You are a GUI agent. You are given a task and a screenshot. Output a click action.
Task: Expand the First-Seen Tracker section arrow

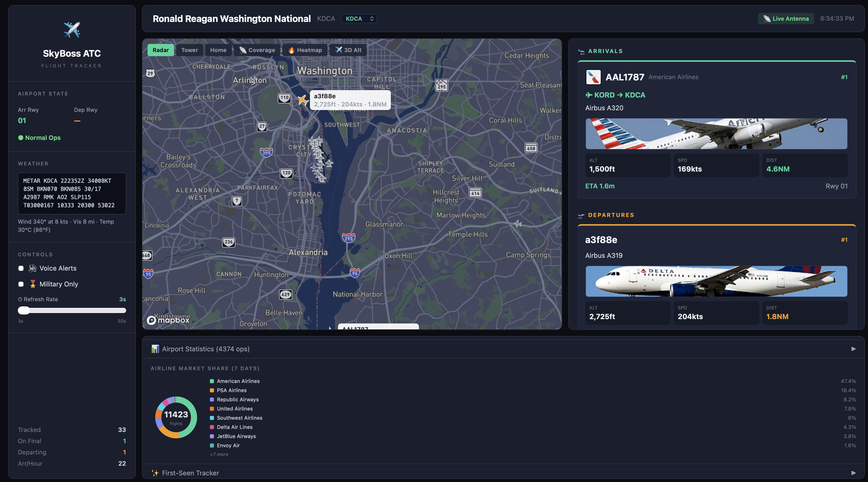coord(853,473)
